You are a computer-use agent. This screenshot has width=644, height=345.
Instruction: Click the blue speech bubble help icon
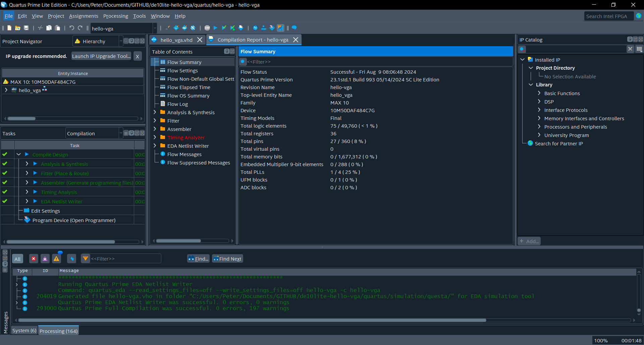pos(294,28)
